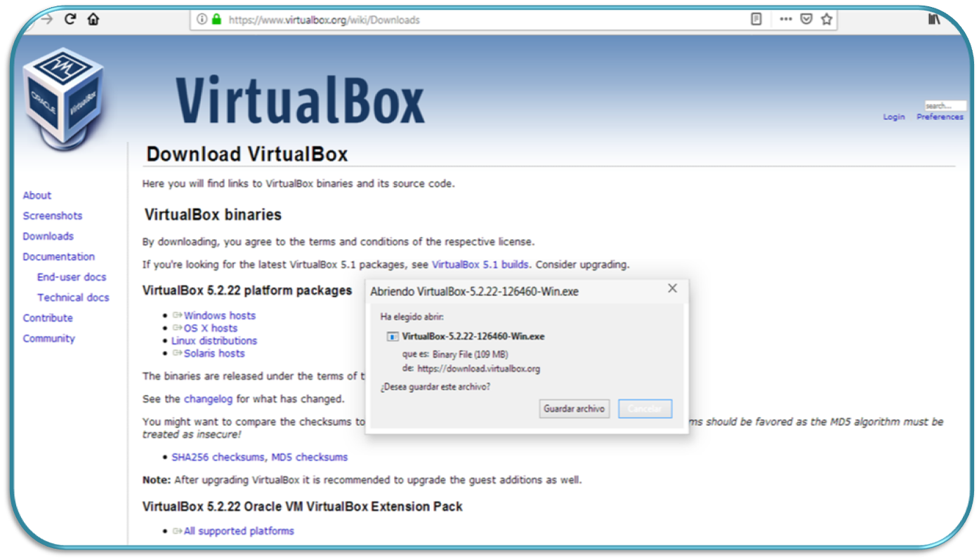Viewport: 979px width, 560px height.
Task: Toggle reader view icon in address bar
Action: 756,20
